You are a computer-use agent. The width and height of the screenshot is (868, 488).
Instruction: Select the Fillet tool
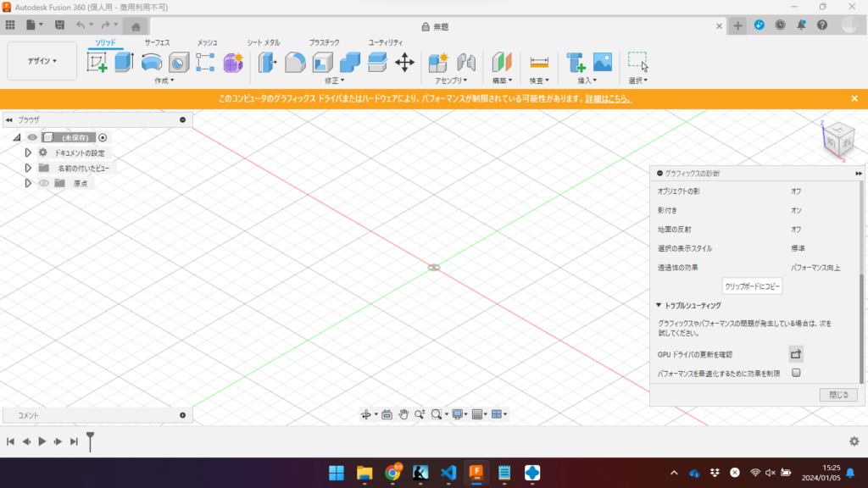295,62
